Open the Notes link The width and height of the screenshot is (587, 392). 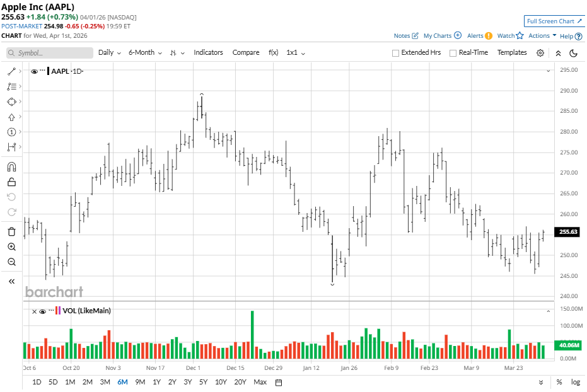pyautogui.click(x=402, y=35)
